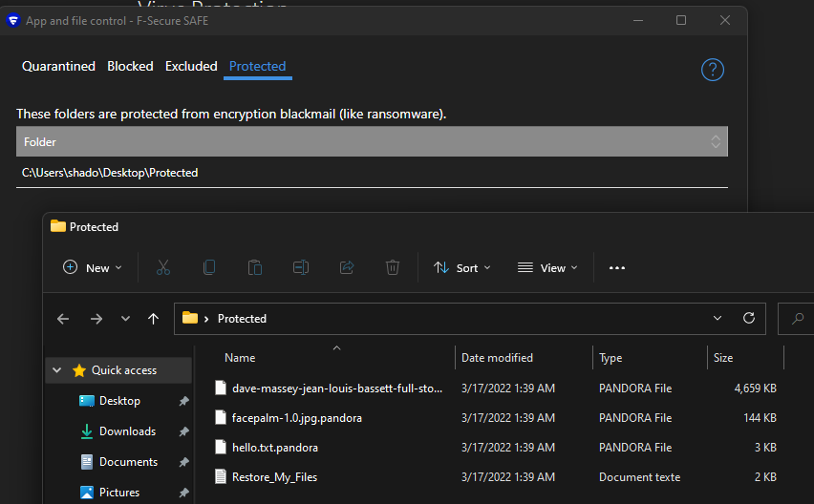Maximize the F-Secure App and file control window

coord(681,20)
